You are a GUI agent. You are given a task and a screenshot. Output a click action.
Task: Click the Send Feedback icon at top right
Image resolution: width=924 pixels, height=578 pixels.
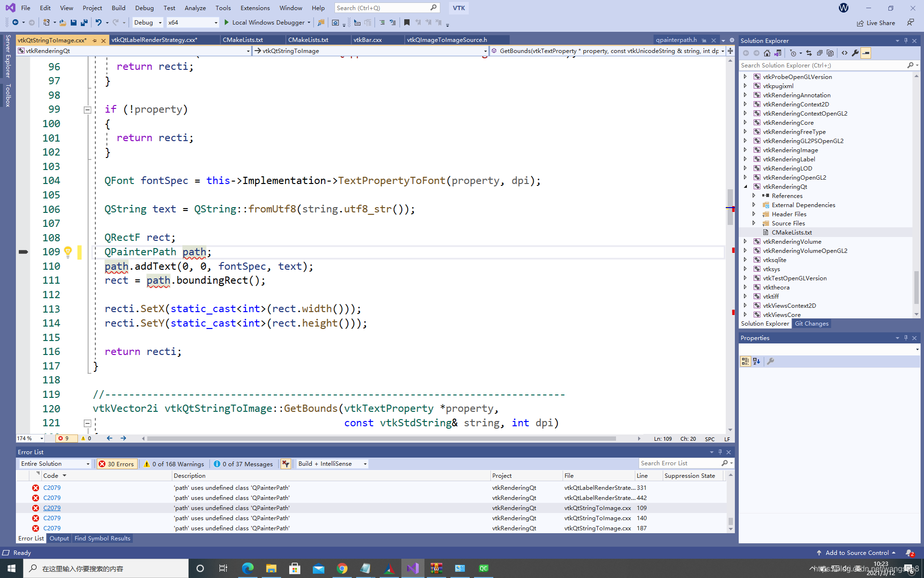click(911, 23)
